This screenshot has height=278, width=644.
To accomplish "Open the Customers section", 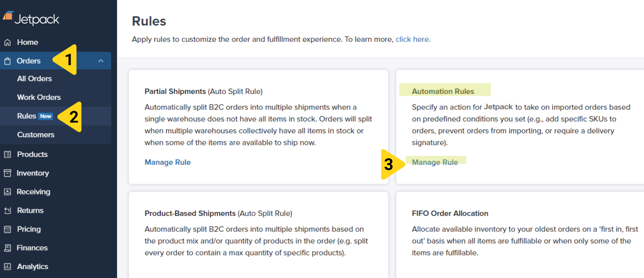I will click(x=36, y=134).
